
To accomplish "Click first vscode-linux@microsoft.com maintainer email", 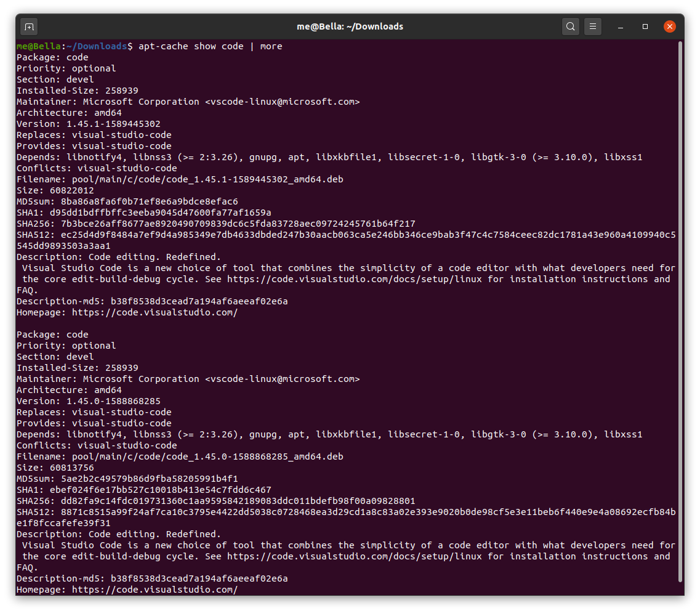I will (283, 102).
